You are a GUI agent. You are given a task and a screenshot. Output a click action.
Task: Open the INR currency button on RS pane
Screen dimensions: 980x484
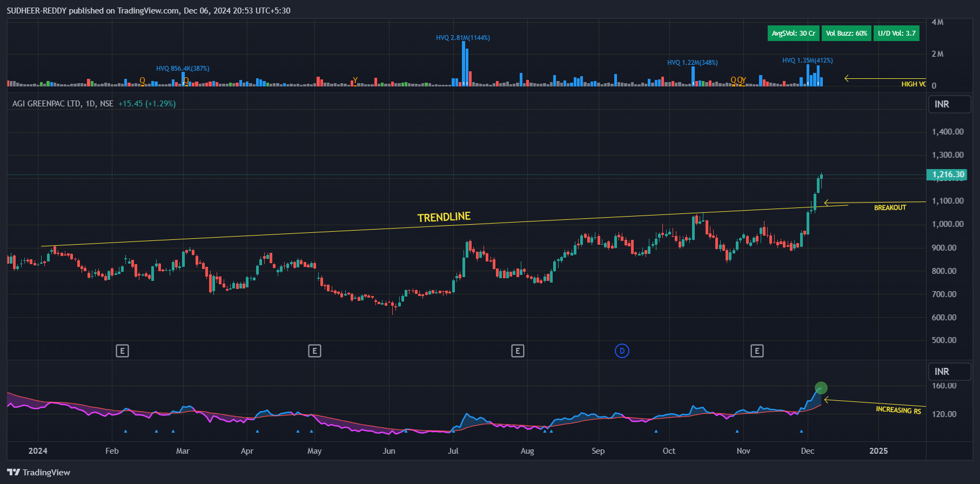(x=949, y=372)
